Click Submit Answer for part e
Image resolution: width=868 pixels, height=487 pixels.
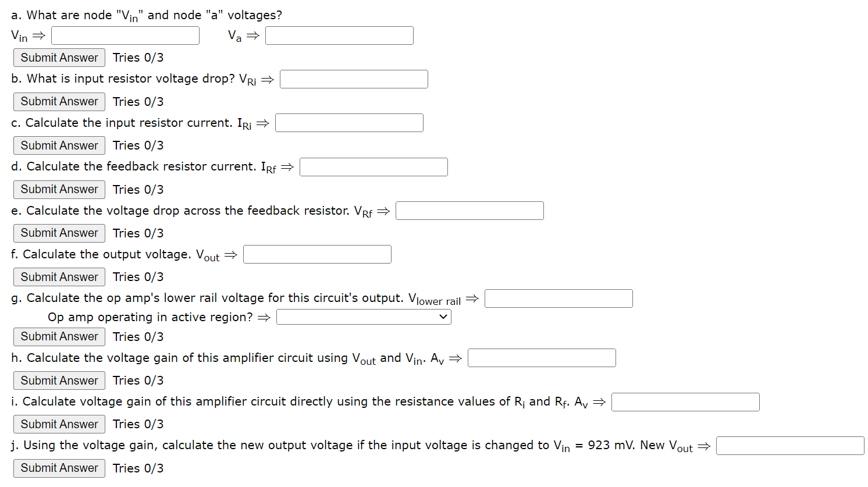point(59,233)
